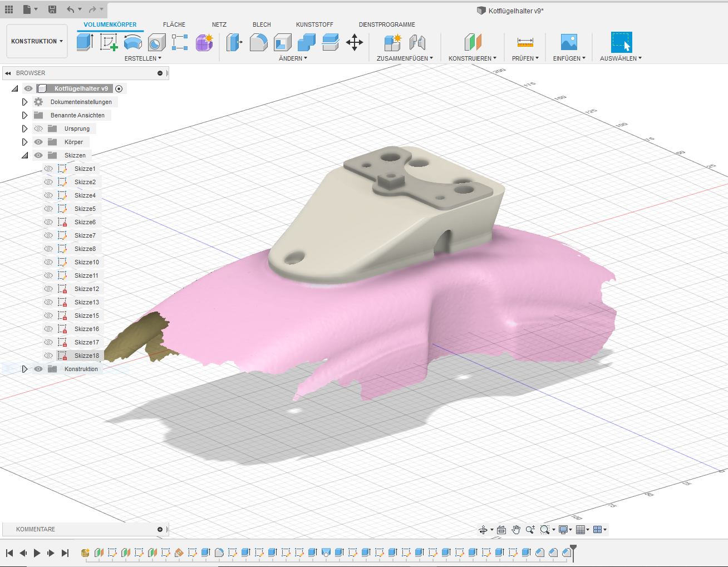Select the Shell tool icon
The height and width of the screenshot is (567, 728).
[282, 42]
